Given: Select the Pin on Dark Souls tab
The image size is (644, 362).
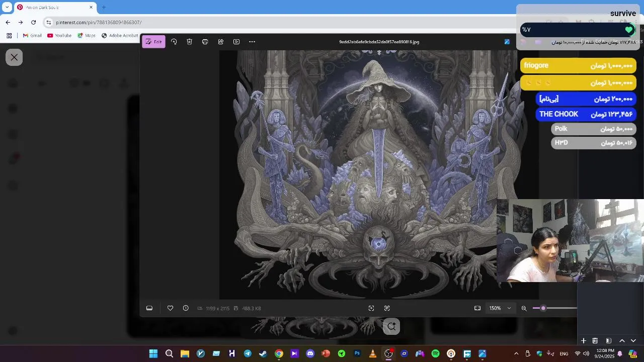Looking at the screenshot, I should (x=55, y=8).
